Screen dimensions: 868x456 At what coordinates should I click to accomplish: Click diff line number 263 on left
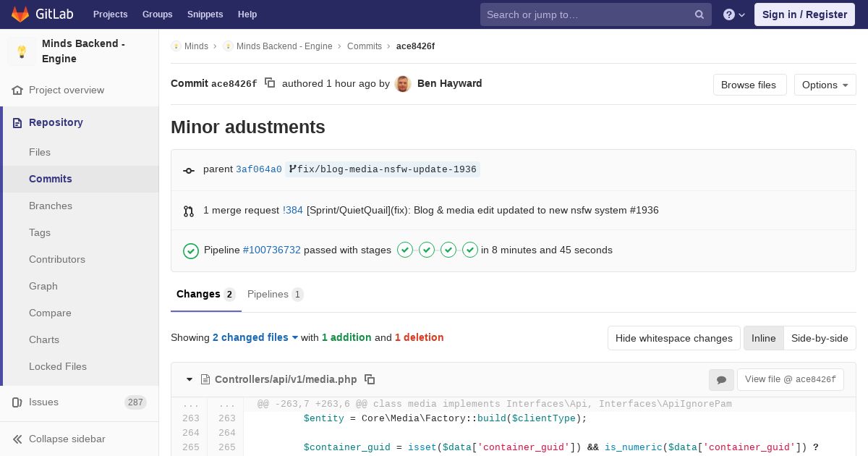point(190,418)
